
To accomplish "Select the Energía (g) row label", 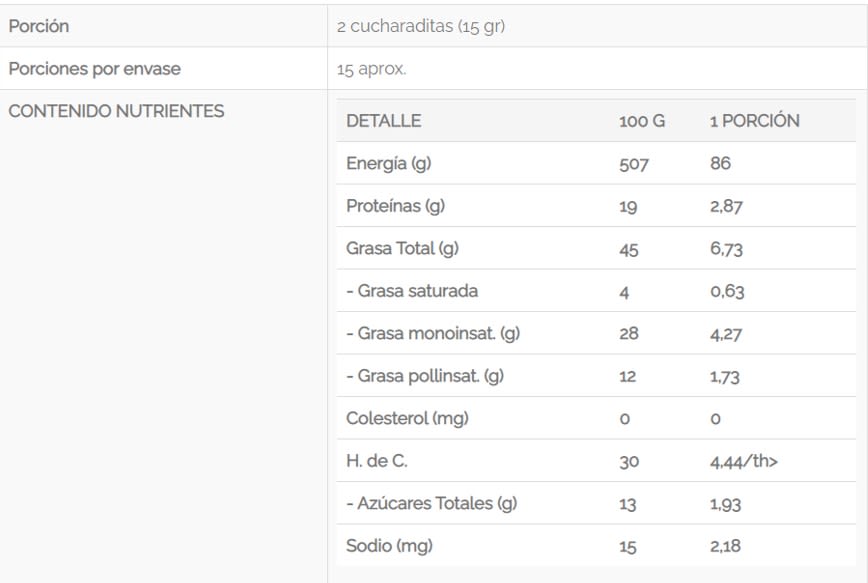I will [388, 163].
